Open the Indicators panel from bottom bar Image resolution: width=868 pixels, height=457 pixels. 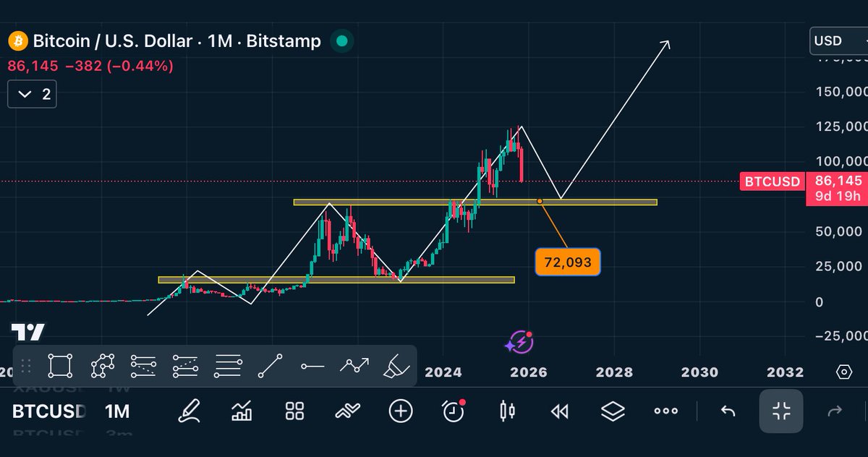coord(240,411)
